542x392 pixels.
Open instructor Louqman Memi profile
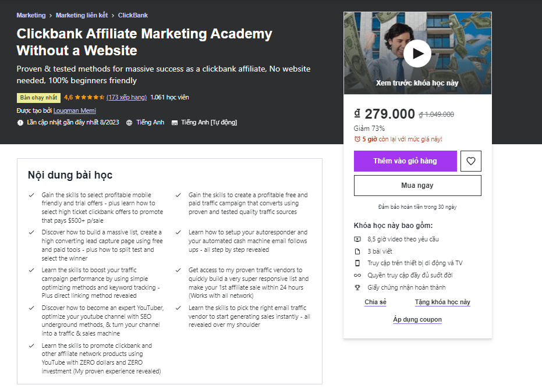coord(75,111)
